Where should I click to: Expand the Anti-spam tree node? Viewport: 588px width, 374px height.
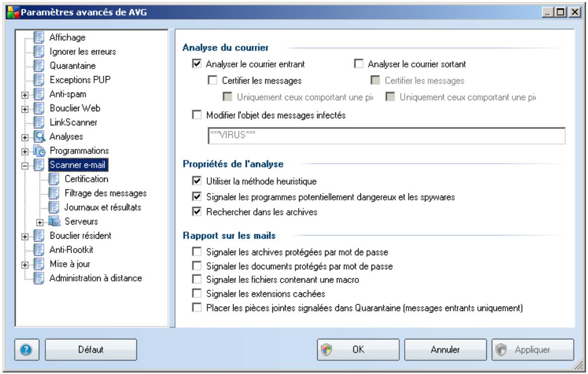25,95
